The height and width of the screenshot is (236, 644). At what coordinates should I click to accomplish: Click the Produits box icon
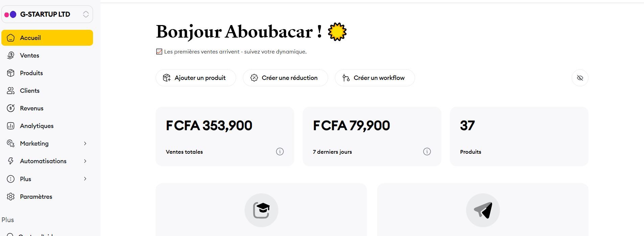pos(11,73)
